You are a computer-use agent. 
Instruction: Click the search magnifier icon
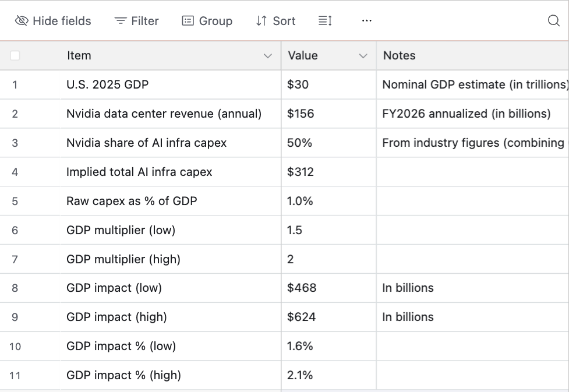click(x=553, y=21)
